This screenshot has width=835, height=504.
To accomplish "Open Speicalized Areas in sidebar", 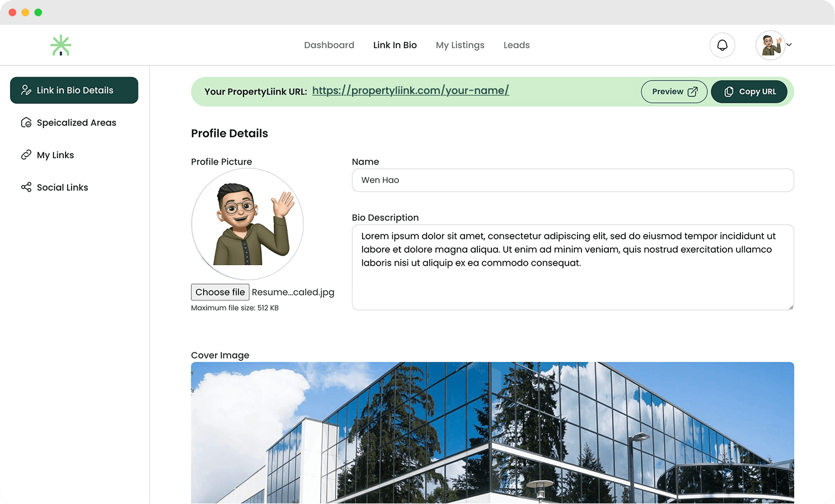I will point(74,123).
